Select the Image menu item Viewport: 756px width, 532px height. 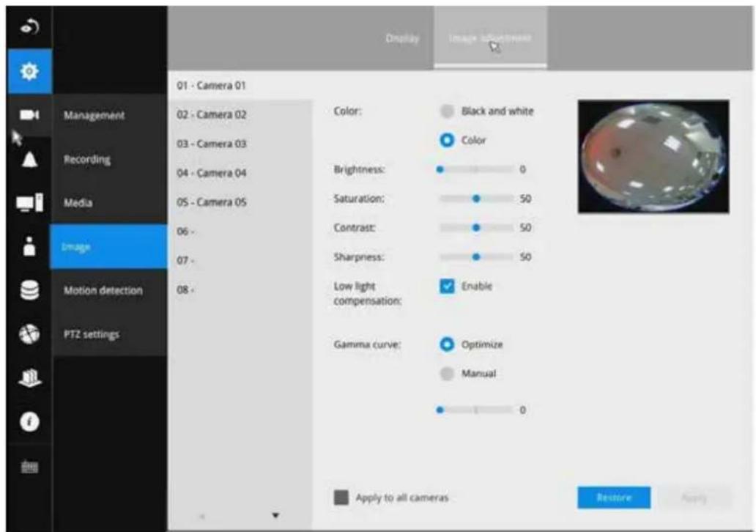pos(109,246)
